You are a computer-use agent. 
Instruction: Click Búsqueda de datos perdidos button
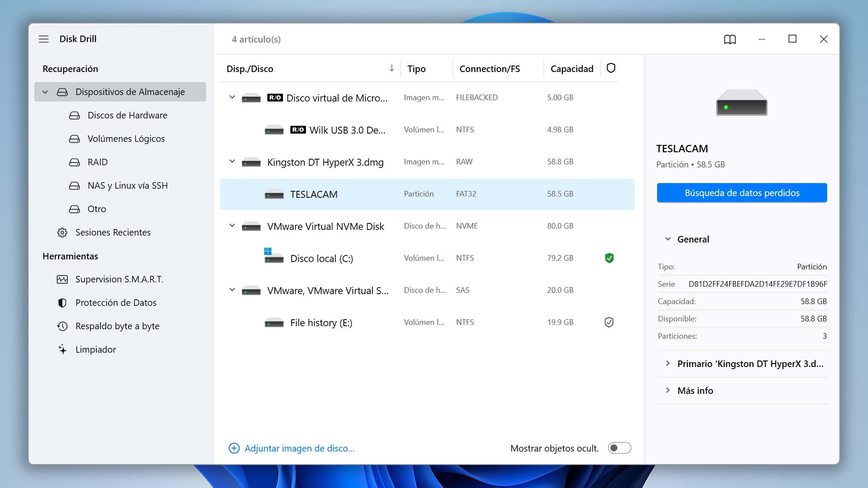742,193
